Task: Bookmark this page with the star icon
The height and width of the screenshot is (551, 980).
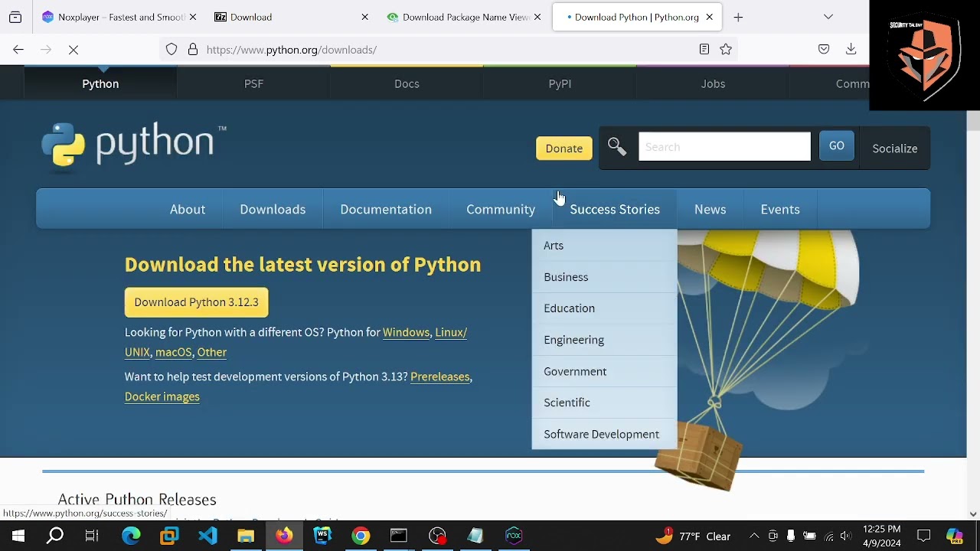Action: (726, 50)
